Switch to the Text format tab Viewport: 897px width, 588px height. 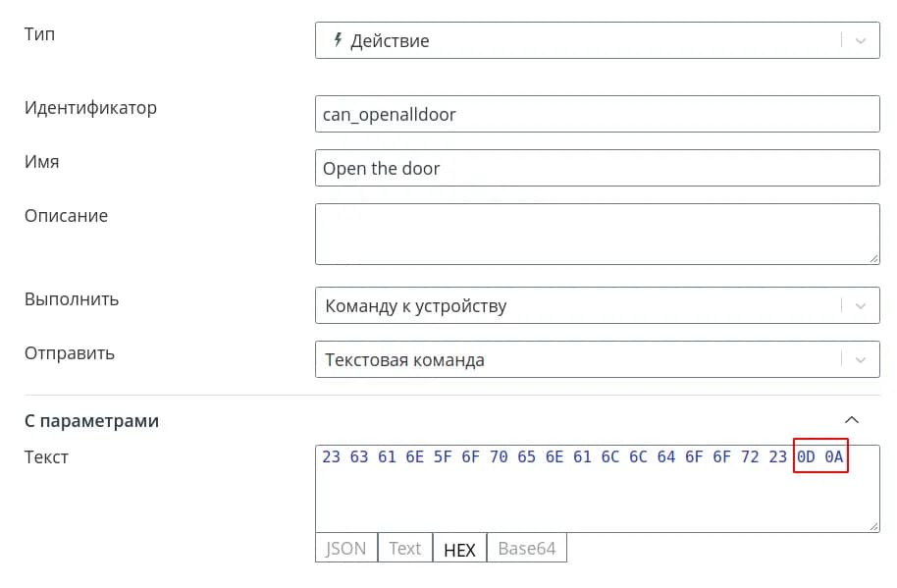(405, 549)
